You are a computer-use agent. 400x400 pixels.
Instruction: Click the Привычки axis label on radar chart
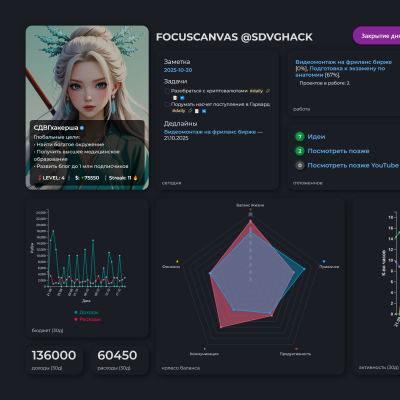point(329,267)
